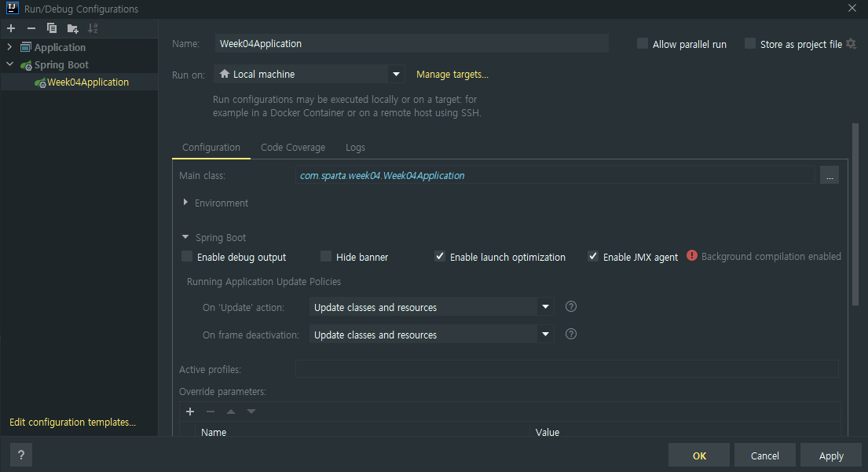Open the Logs tab

(x=355, y=148)
